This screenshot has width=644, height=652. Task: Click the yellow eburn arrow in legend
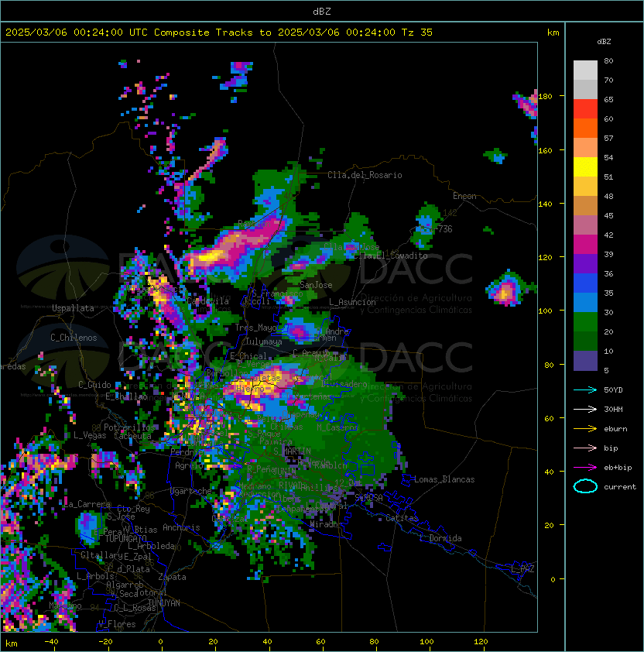(x=585, y=429)
